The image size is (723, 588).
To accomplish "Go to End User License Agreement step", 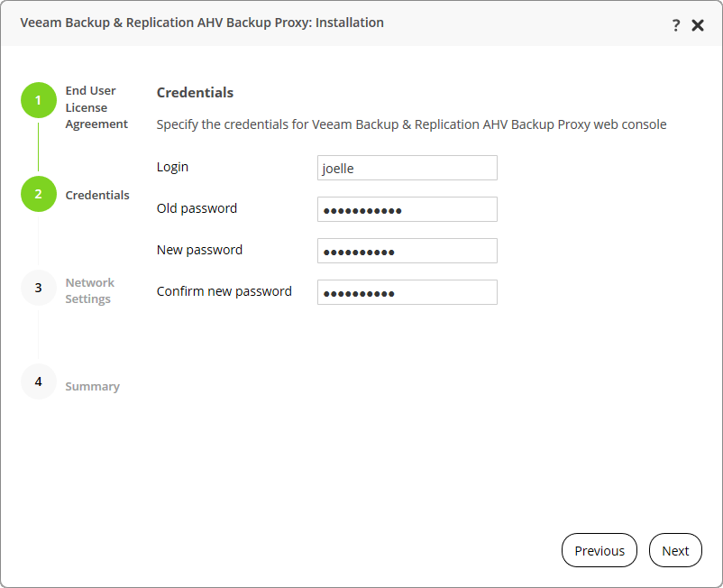I will pos(96,107).
